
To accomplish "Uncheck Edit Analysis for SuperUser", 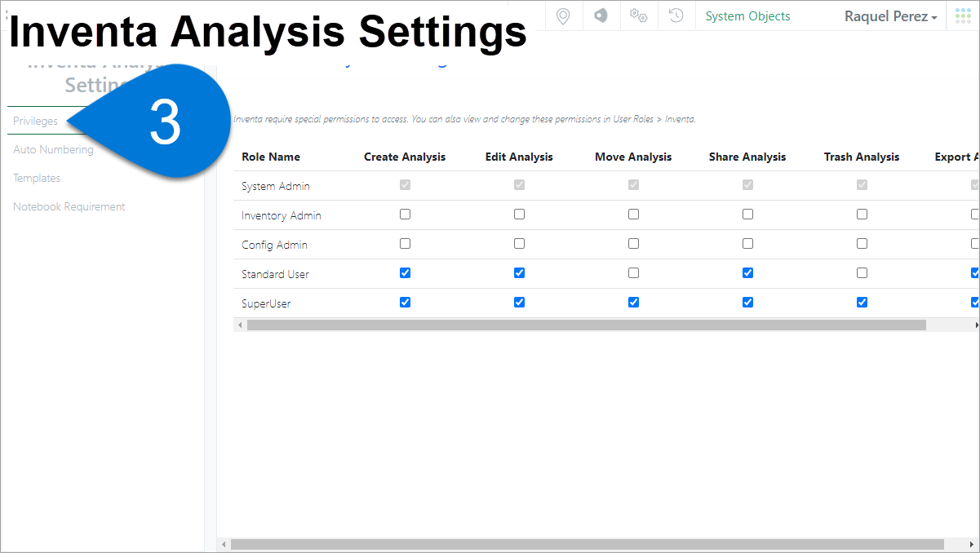I will click(519, 303).
